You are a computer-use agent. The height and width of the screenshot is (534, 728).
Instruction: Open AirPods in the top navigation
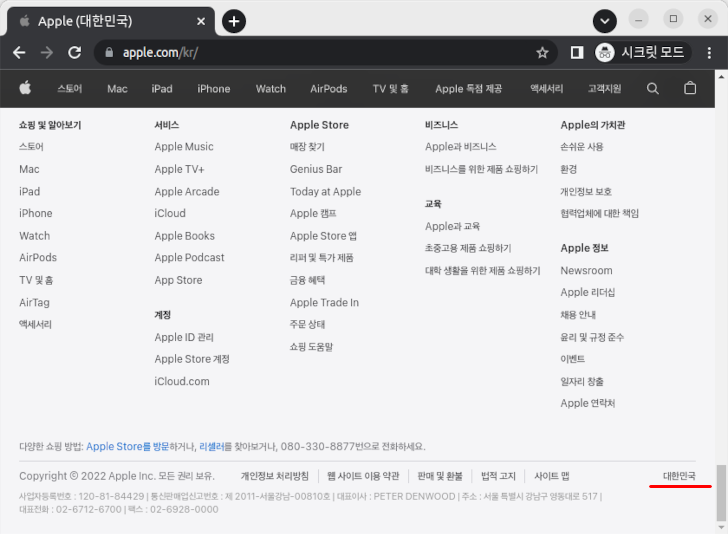click(x=329, y=89)
